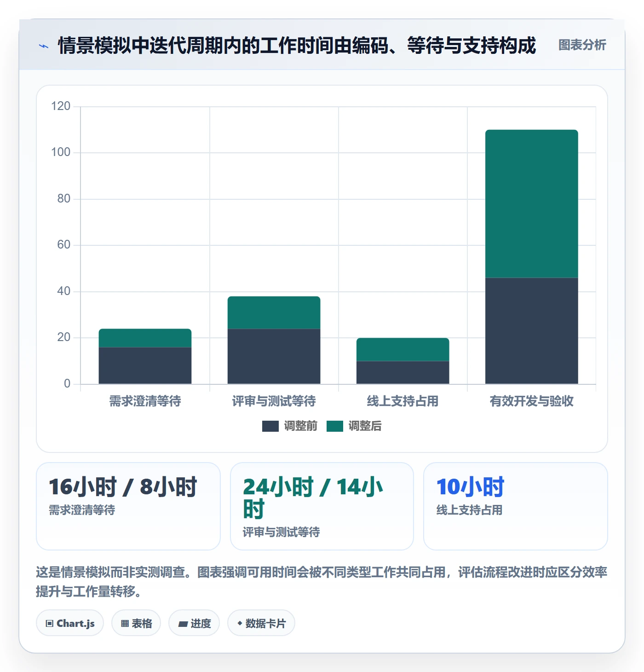
Task: Click the dark segment of 需求澄清等待 bar
Action: point(145,365)
